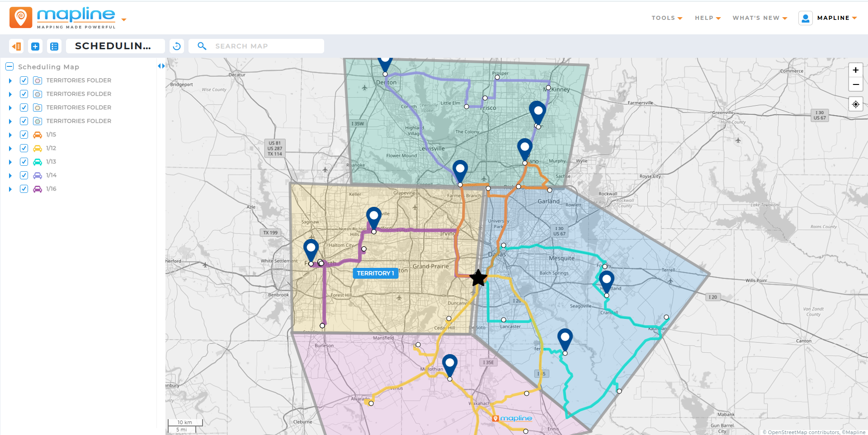Uncheck the 1/12 route checkbox
Image resolution: width=868 pixels, height=435 pixels.
[24, 148]
